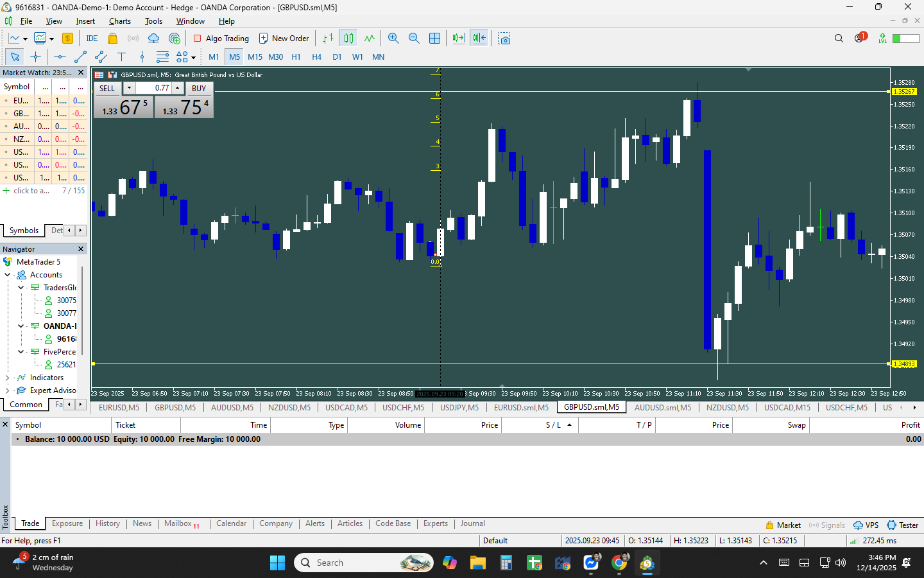Select the Fibonacci retracement tool

(x=162, y=57)
